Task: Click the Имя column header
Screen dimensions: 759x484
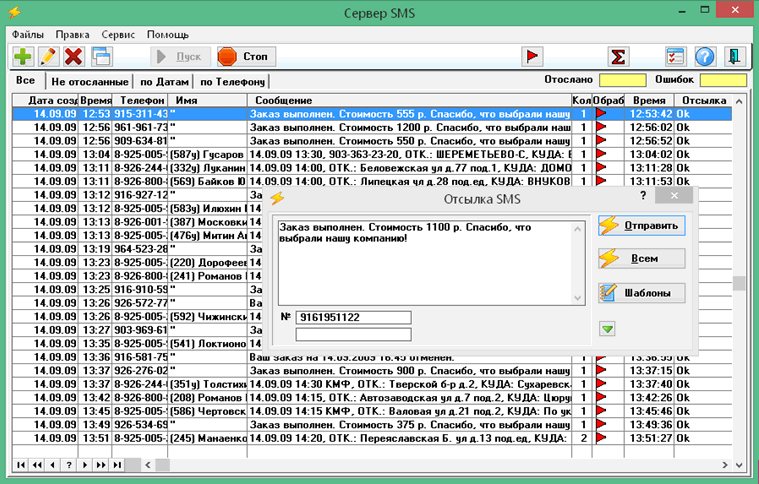Action: [207, 100]
